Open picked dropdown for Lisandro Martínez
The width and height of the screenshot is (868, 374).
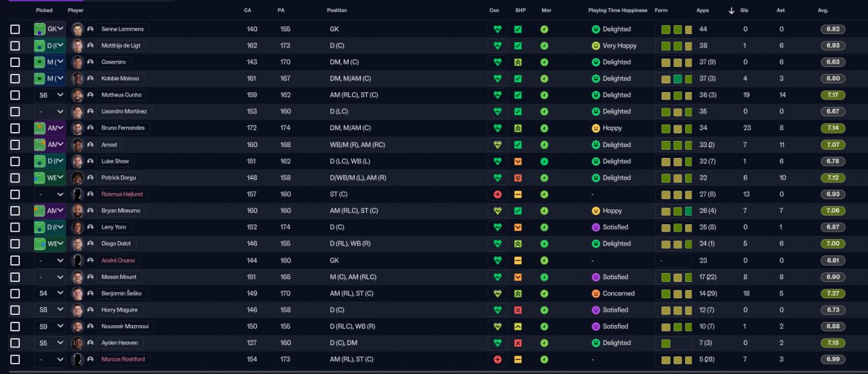click(x=50, y=112)
